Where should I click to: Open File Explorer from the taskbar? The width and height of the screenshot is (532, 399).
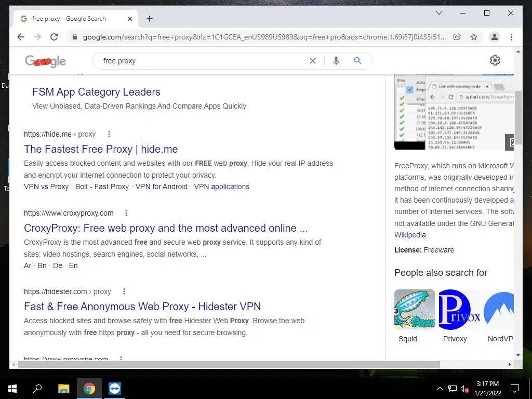click(63, 389)
